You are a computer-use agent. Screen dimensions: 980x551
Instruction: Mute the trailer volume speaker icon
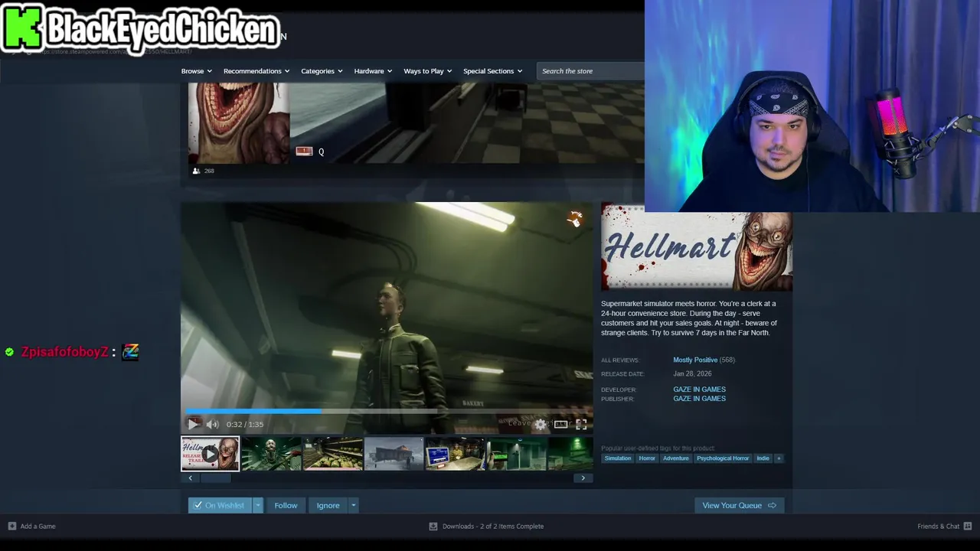click(x=212, y=424)
